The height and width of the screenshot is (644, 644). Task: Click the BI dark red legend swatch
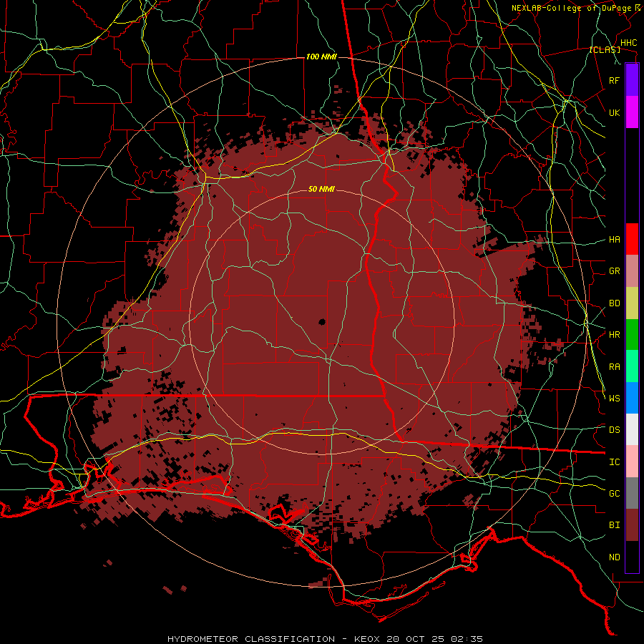pos(632,525)
